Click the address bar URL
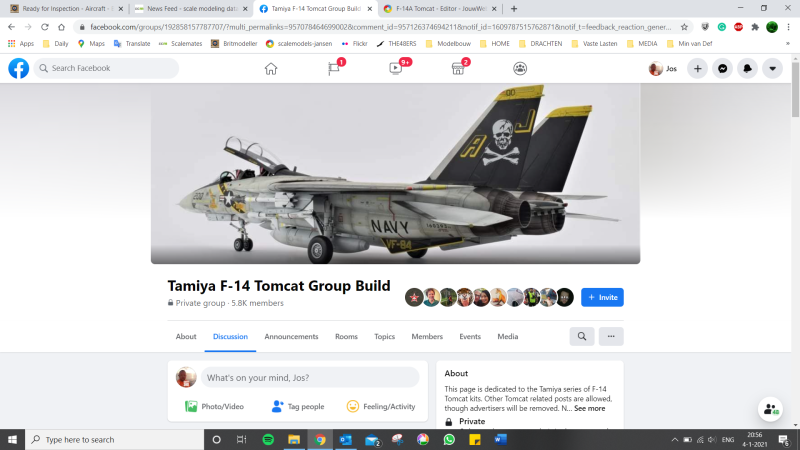800x450 pixels. pos(381,27)
